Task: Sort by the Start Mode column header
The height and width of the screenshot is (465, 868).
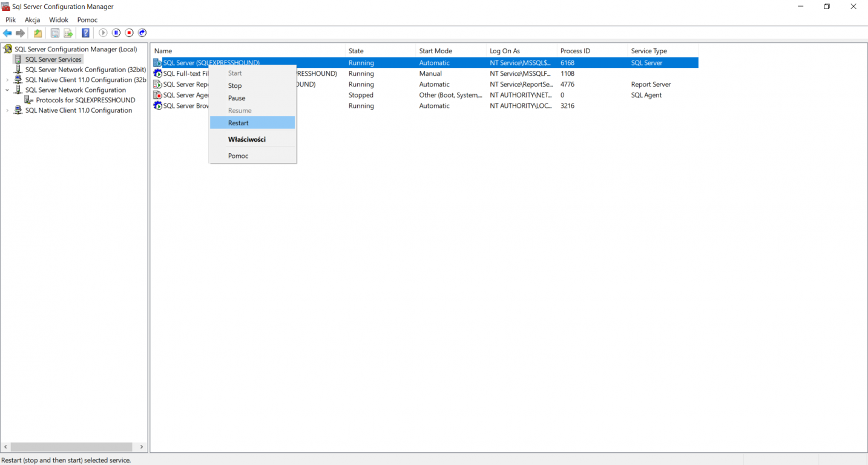Action: tap(451, 51)
